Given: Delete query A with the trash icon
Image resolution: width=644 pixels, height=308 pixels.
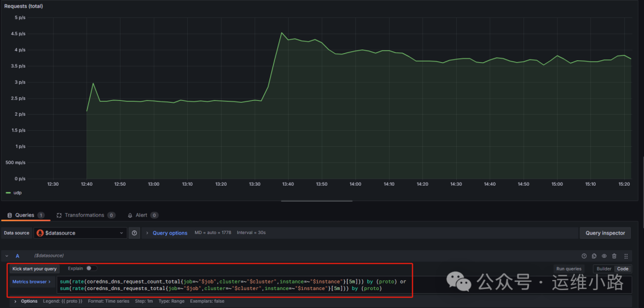Looking at the screenshot, I should [614, 256].
